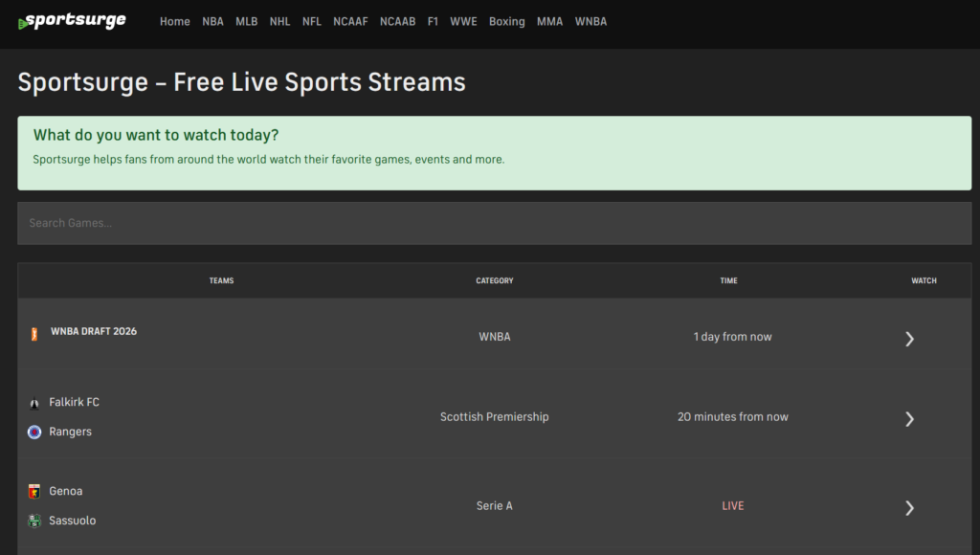Go to the Boxing page

(x=506, y=20)
